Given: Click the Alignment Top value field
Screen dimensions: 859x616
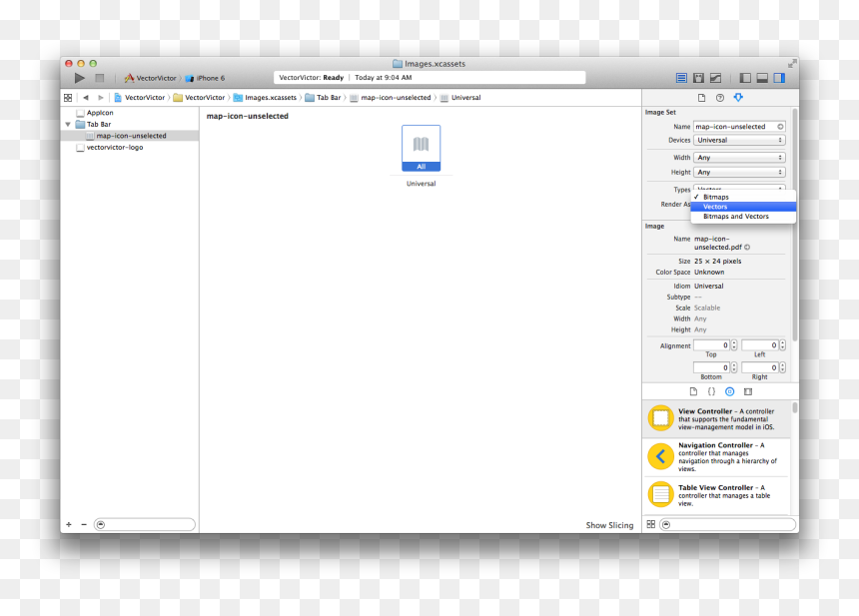Looking at the screenshot, I should (x=711, y=345).
